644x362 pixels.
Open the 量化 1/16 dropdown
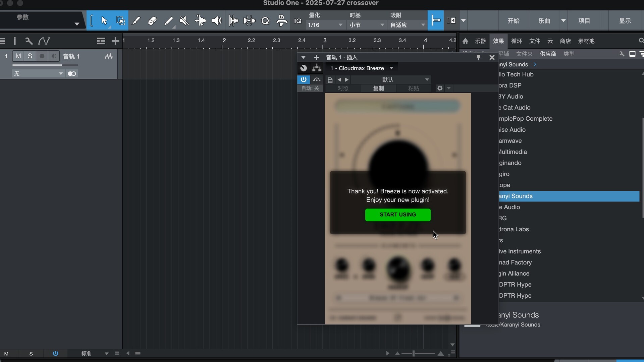(325, 25)
